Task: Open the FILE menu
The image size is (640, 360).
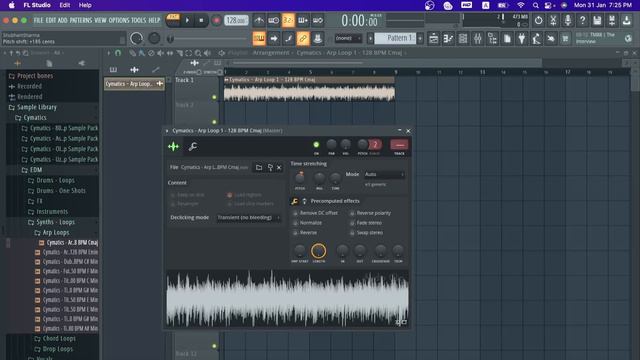Action: (x=38, y=20)
